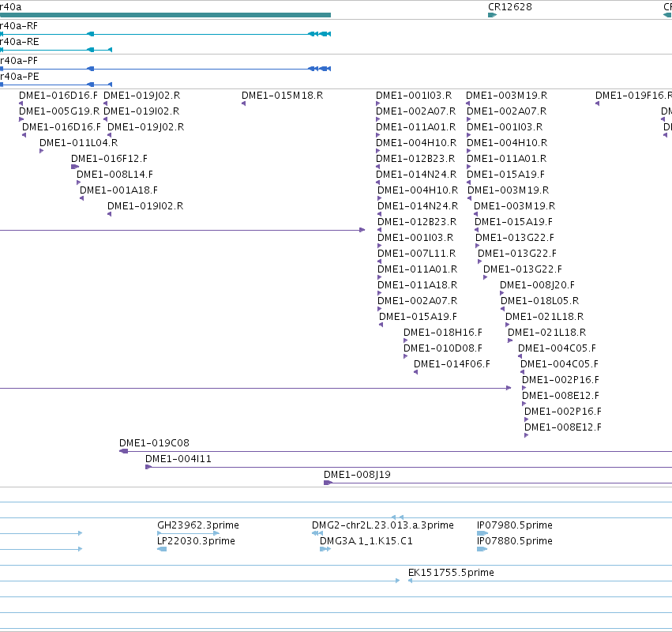Pick the r40a-PE protein label
This screenshot has height=632, width=672.
tap(20, 77)
